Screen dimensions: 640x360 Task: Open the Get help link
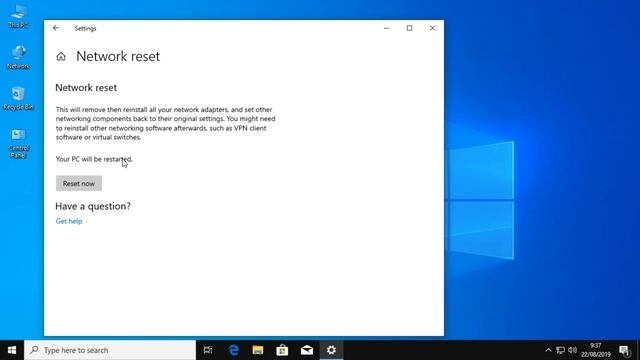(69, 221)
